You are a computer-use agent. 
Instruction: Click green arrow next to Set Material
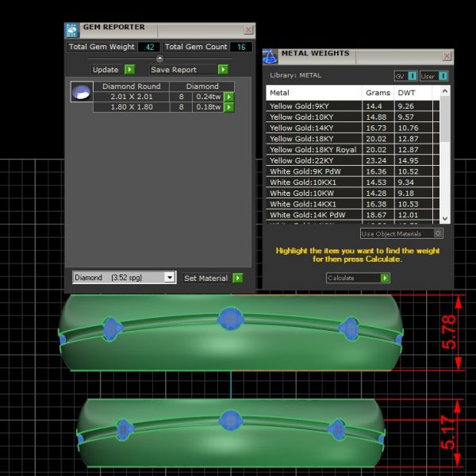coord(238,278)
